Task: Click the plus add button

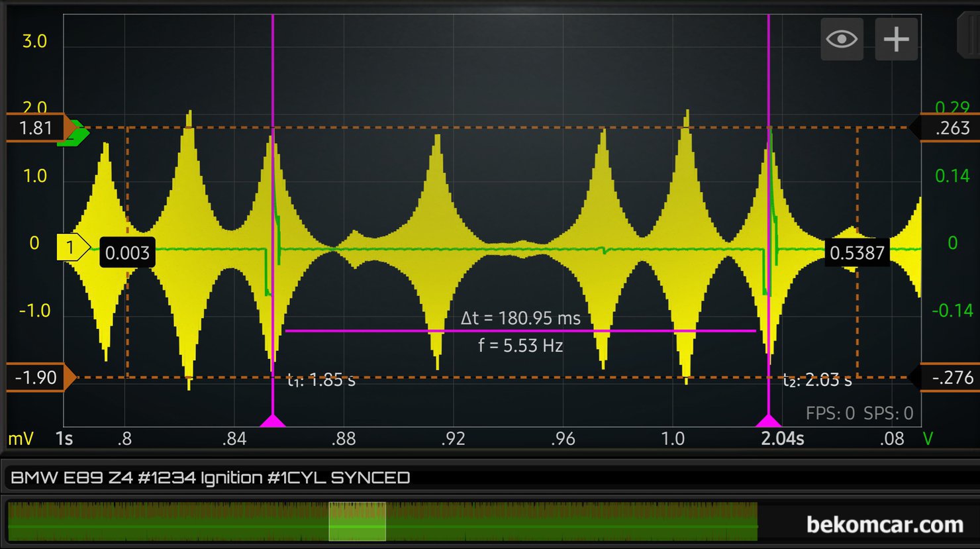Action: click(x=896, y=40)
